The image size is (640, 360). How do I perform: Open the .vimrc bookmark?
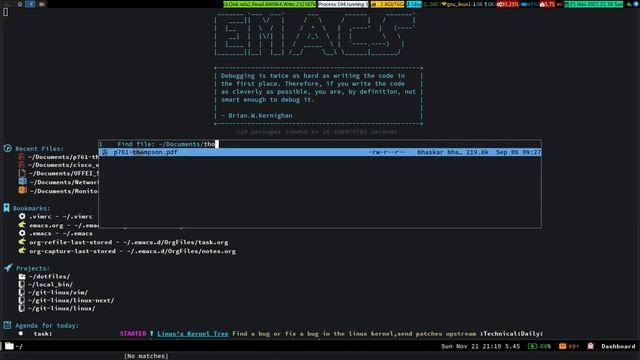tap(61, 216)
